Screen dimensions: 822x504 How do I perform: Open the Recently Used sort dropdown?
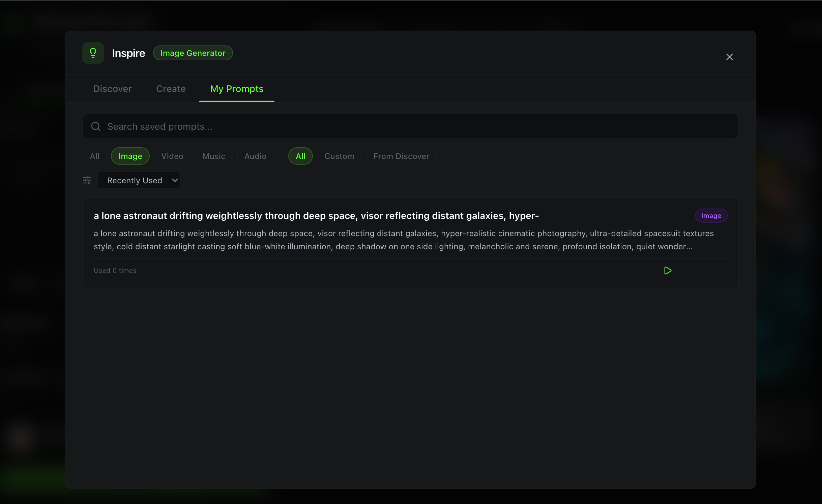click(x=135, y=180)
